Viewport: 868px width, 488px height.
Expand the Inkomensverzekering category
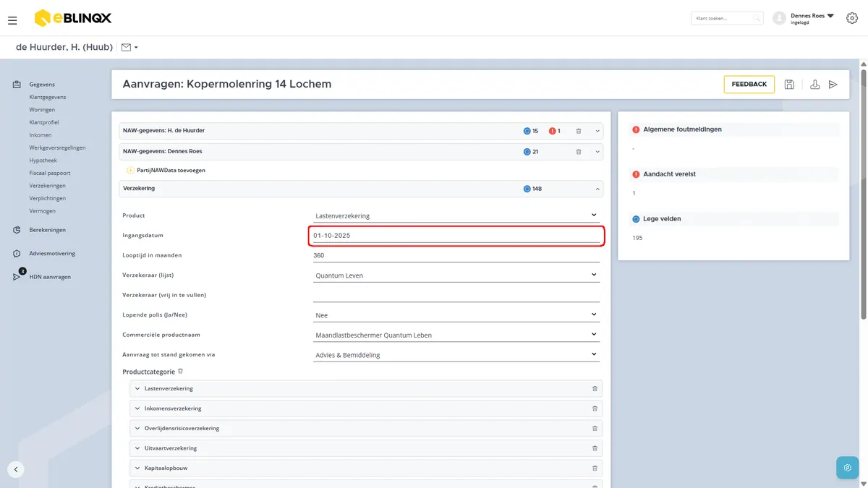point(137,408)
